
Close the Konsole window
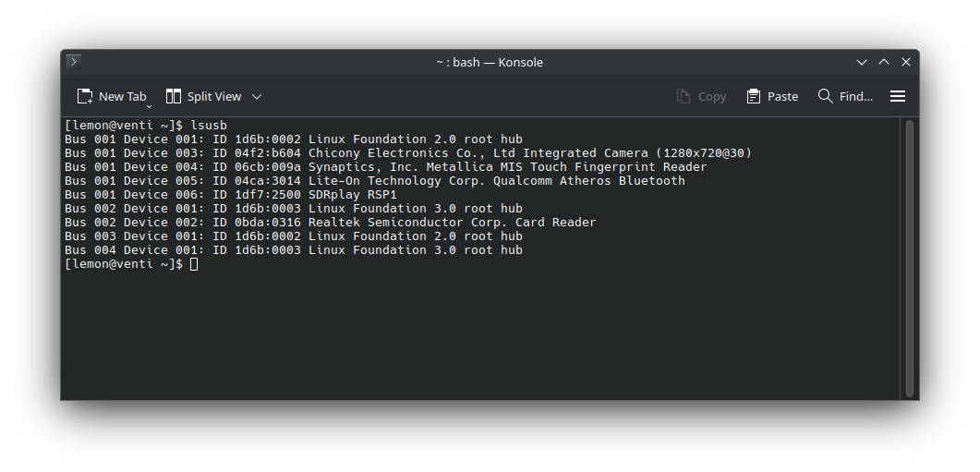point(905,62)
